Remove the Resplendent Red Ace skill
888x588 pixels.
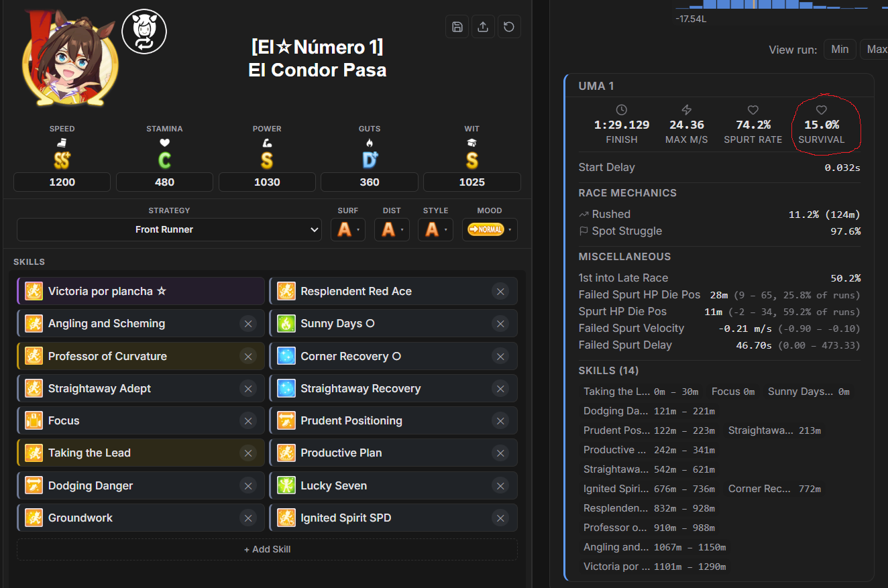[500, 291]
